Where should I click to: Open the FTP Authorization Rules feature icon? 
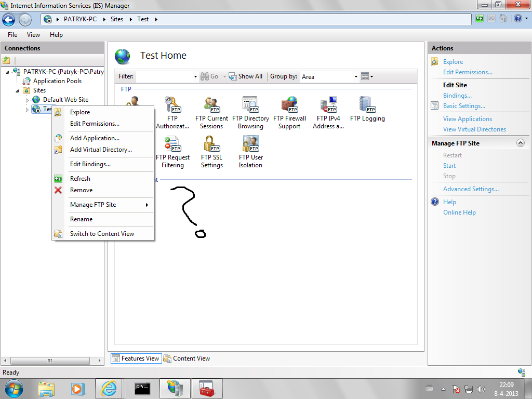click(172, 113)
